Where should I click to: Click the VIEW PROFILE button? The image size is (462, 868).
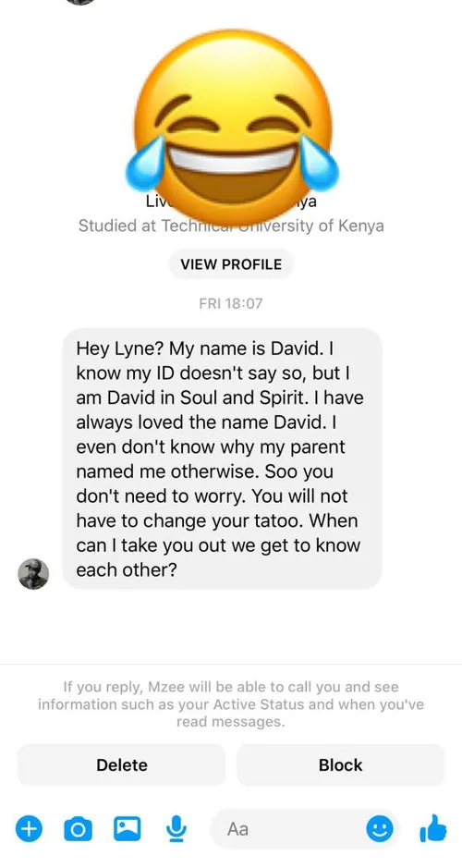coord(231,264)
